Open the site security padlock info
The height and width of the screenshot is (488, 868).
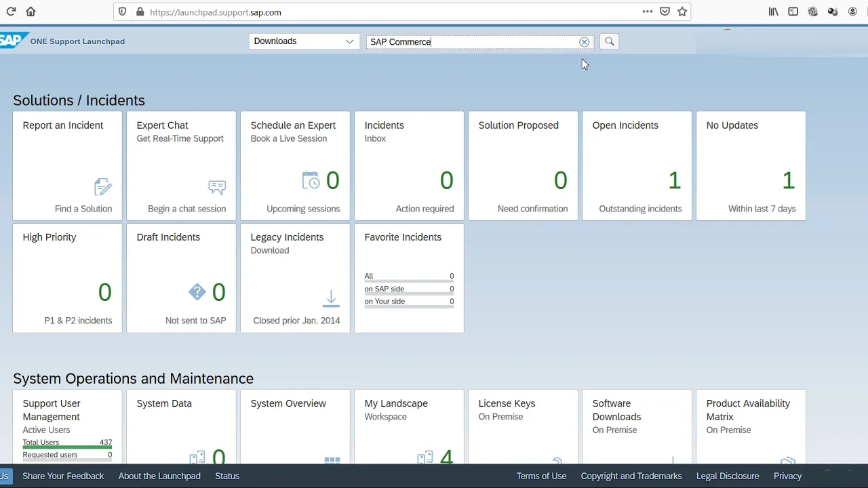tap(140, 12)
